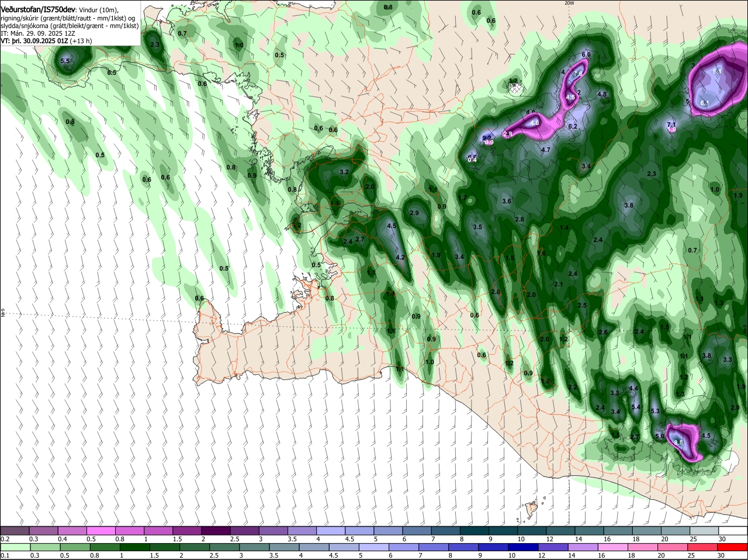
Task: Click the initial time line 'IT: Mán. 29. 09. 2025 12Z'
Action: (x=37, y=33)
